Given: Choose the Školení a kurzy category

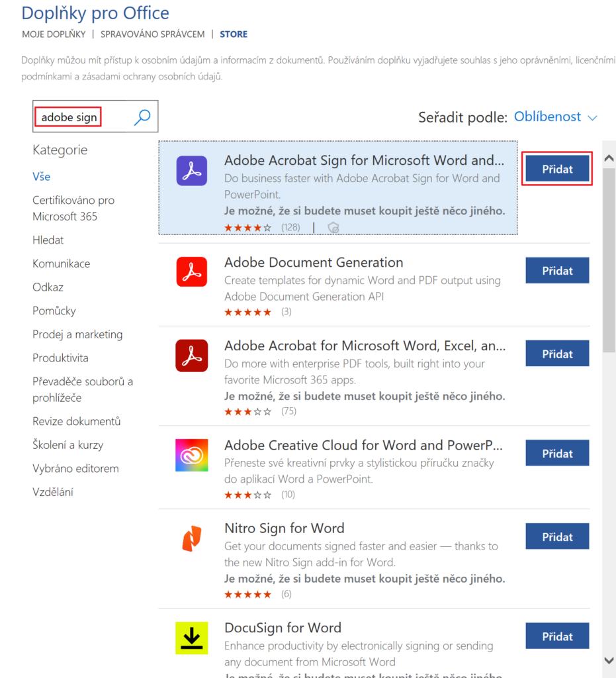Looking at the screenshot, I should (68, 445).
